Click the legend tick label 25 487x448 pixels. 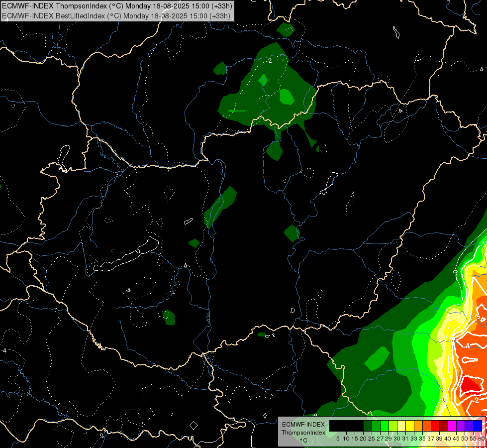(372, 439)
